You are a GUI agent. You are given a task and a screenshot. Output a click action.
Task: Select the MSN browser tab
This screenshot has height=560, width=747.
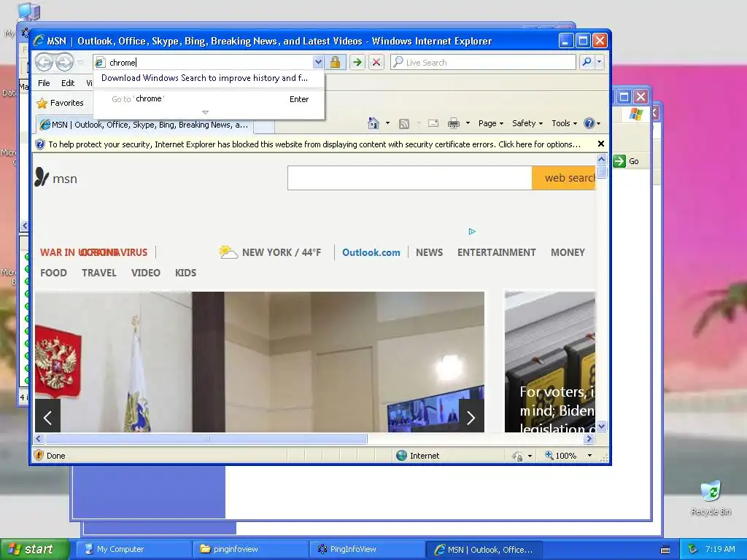[144, 125]
